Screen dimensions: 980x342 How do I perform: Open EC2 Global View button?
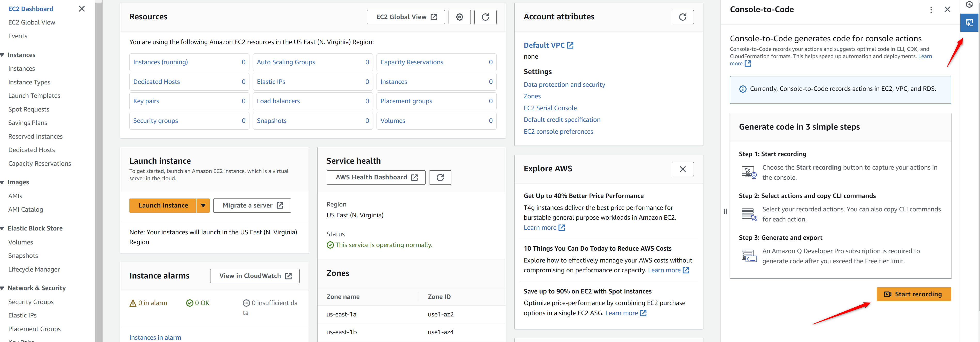pyautogui.click(x=405, y=17)
